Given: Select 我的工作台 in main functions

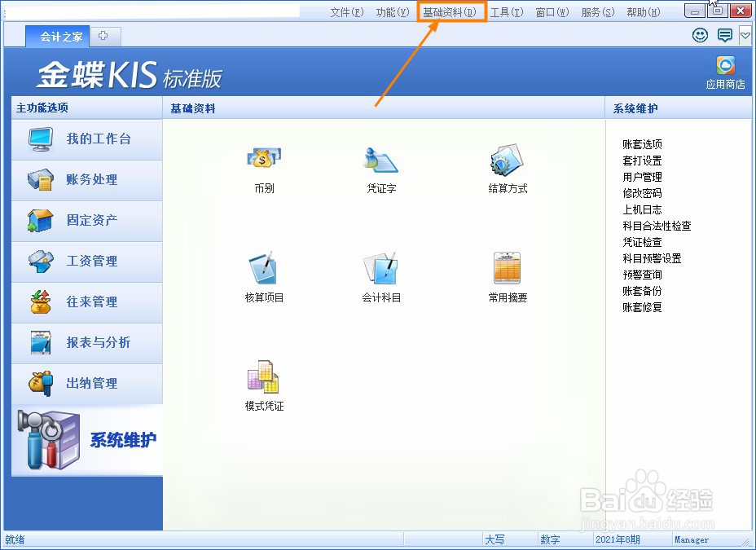Looking at the screenshot, I should [x=99, y=139].
